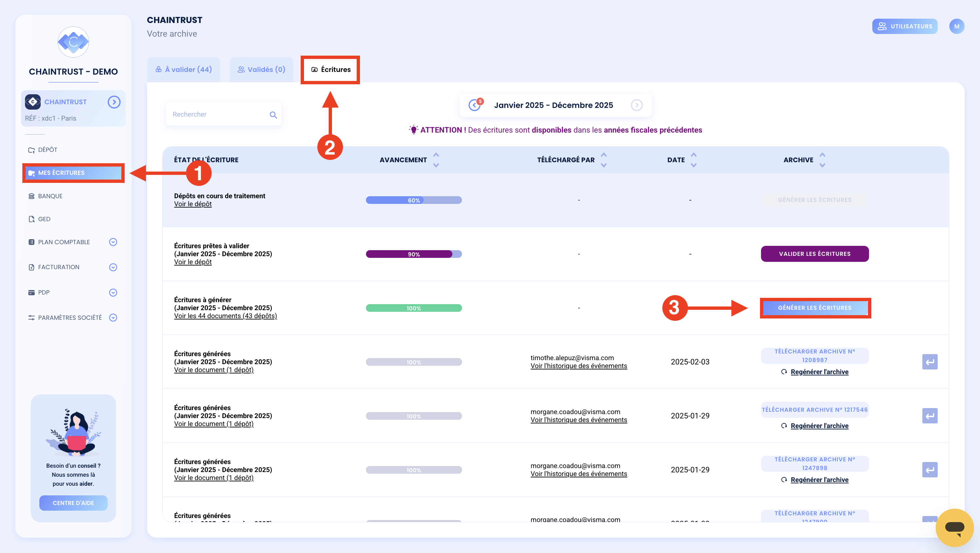The height and width of the screenshot is (553, 980).
Task: Select the Écritures tab
Action: tap(331, 70)
